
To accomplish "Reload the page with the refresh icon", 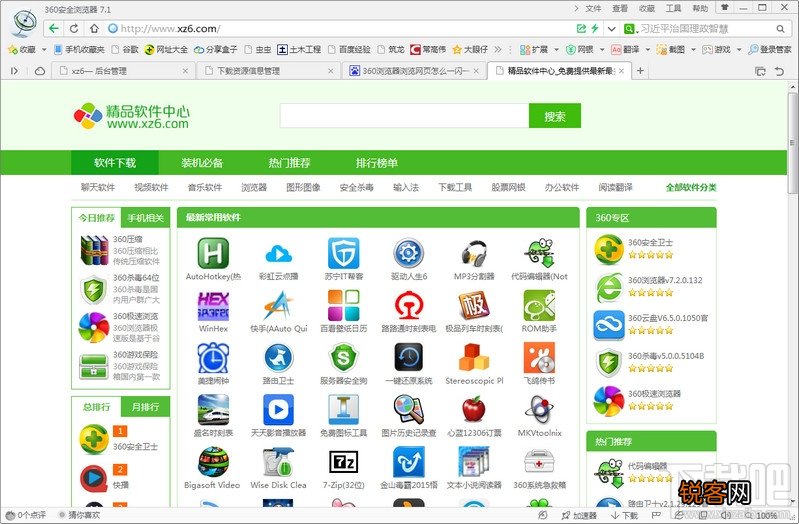I will coord(74,29).
